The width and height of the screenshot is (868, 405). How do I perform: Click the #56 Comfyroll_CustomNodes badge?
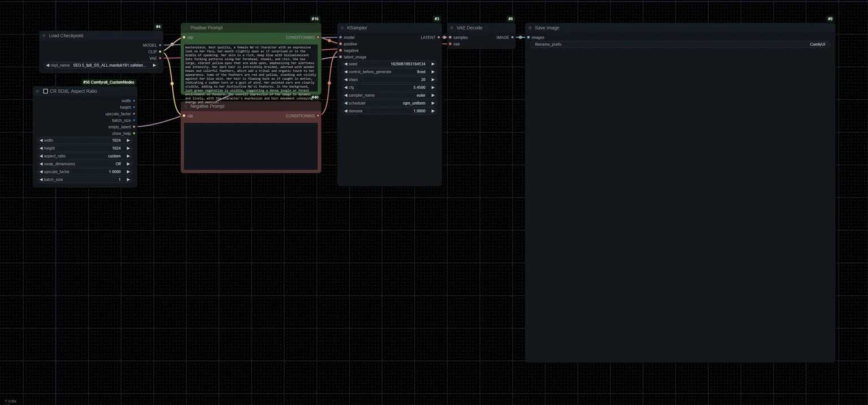tap(108, 82)
